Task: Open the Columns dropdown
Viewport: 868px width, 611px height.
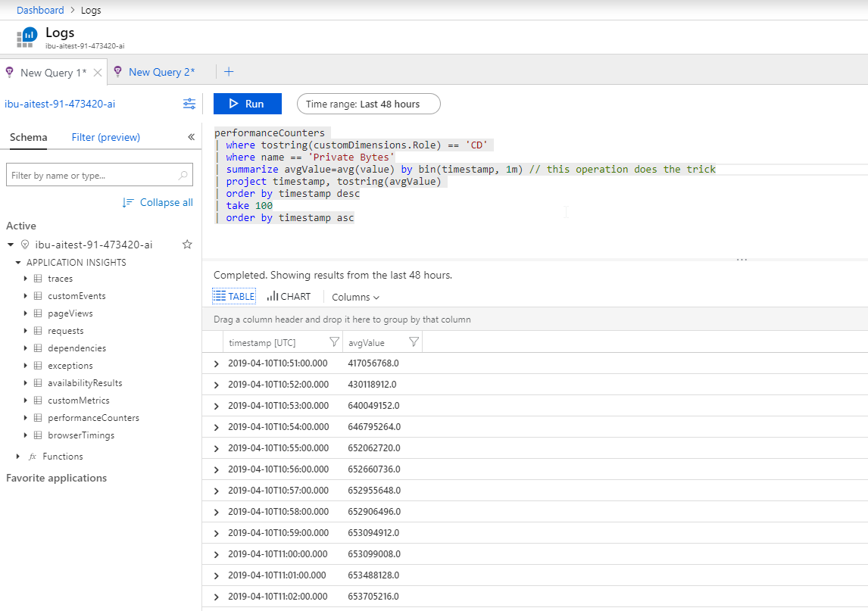Action: pyautogui.click(x=355, y=298)
